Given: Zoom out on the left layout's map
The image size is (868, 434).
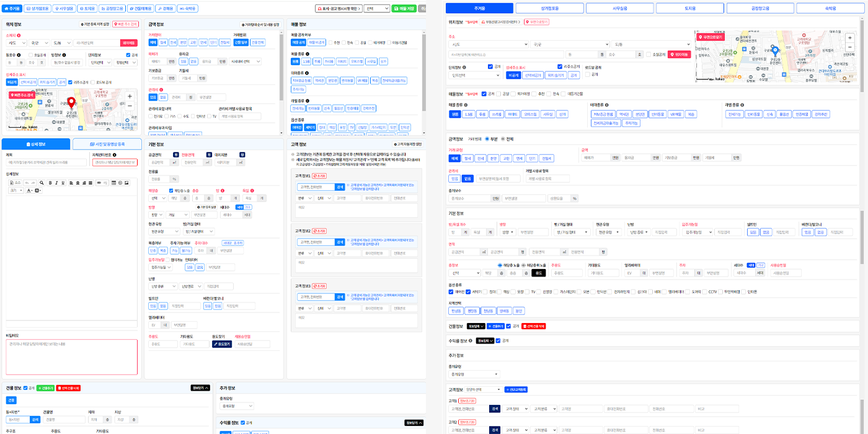Looking at the screenshot, I should tap(130, 106).
